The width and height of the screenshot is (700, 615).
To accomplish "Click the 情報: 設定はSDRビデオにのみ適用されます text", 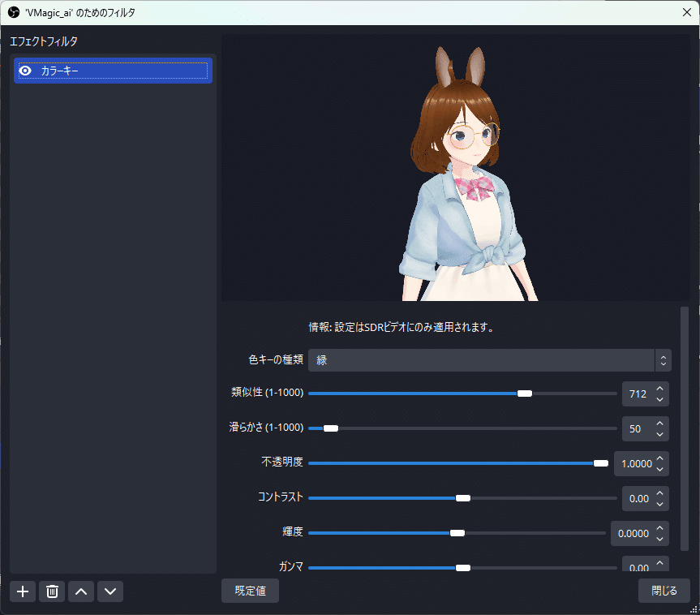I will [x=402, y=327].
